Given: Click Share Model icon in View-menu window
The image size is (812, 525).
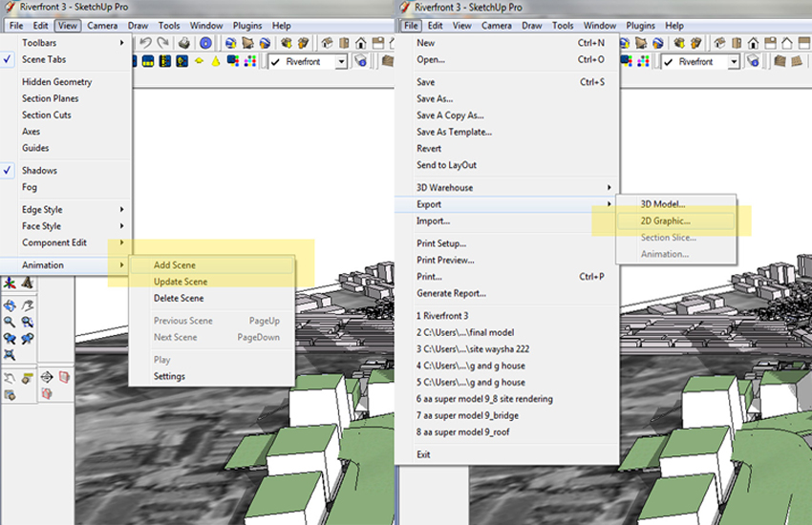Looking at the screenshot, I should click(x=304, y=43).
